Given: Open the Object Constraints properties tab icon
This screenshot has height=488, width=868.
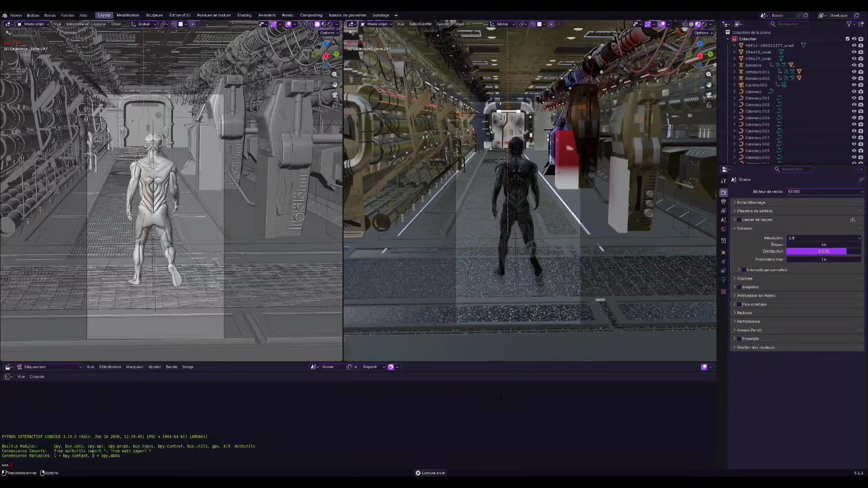Looking at the screenshot, I should coord(723,271).
